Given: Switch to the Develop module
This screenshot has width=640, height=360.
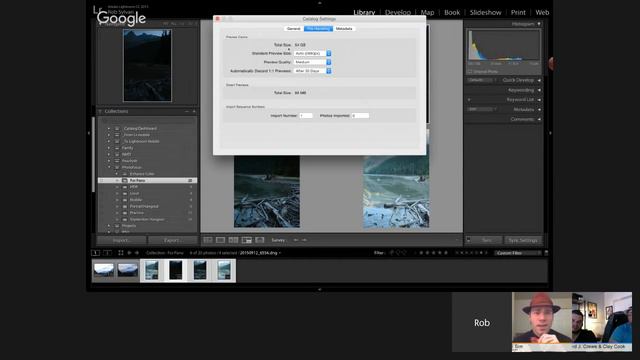Looking at the screenshot, I should [398, 13].
